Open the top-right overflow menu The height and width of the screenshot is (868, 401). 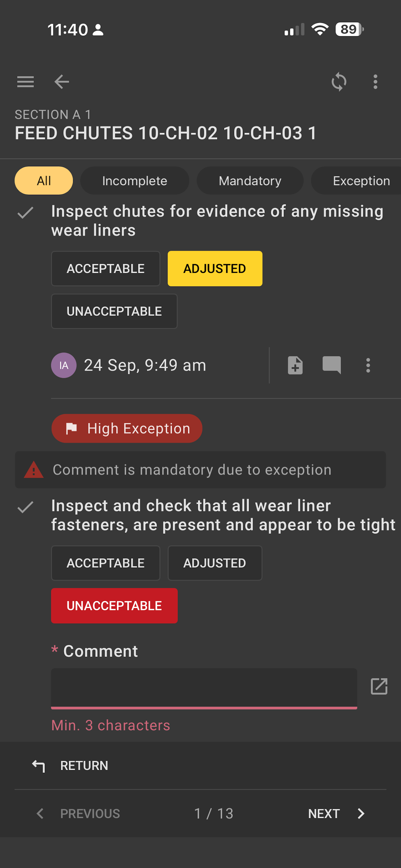[x=375, y=82]
